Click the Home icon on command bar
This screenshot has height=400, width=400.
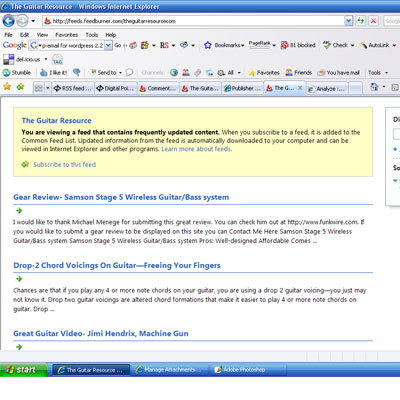[374, 87]
